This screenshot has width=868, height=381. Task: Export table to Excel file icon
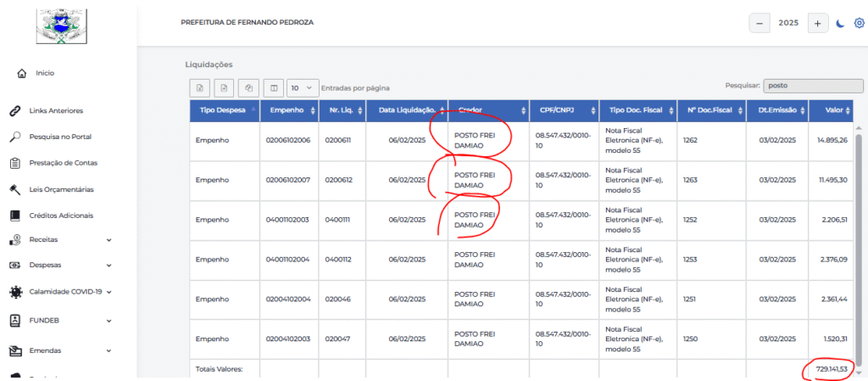(200, 87)
